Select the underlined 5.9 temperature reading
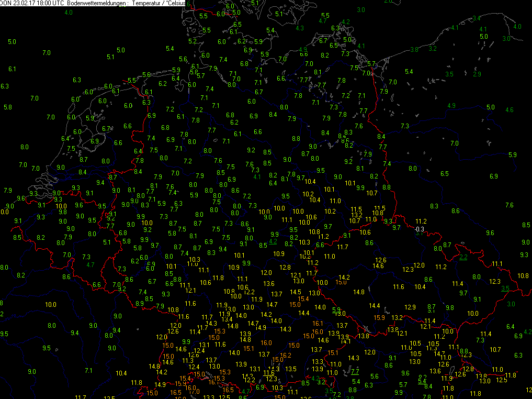532x399 pixels. click(336, 309)
